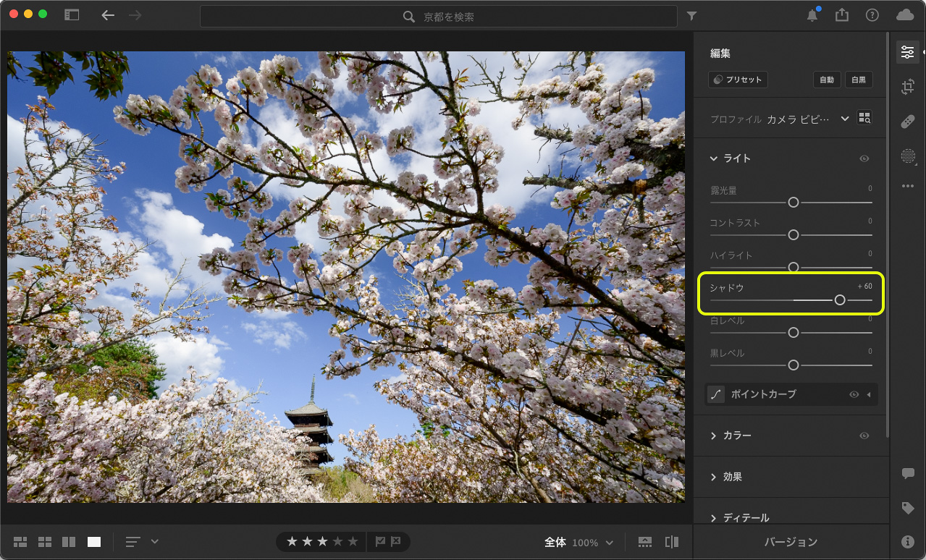Screen dimensions: 926x560
Task: Click 全体 fit zoom option
Action: pos(555,542)
